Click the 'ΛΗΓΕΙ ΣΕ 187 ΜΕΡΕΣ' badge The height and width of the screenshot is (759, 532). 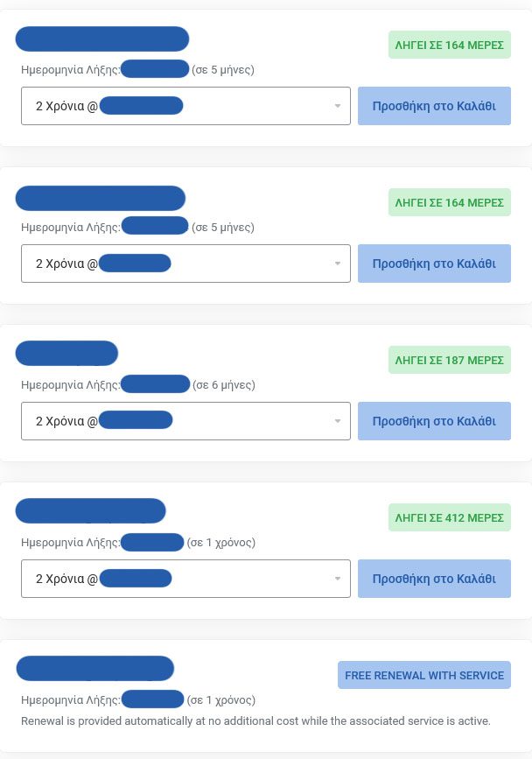point(449,360)
